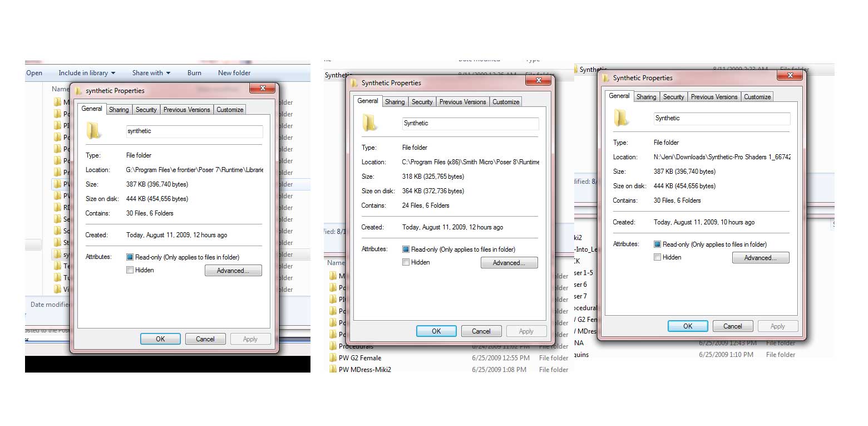Click Advanced... in the Poser 8 location dialog
868x426 pixels.
[x=509, y=263]
